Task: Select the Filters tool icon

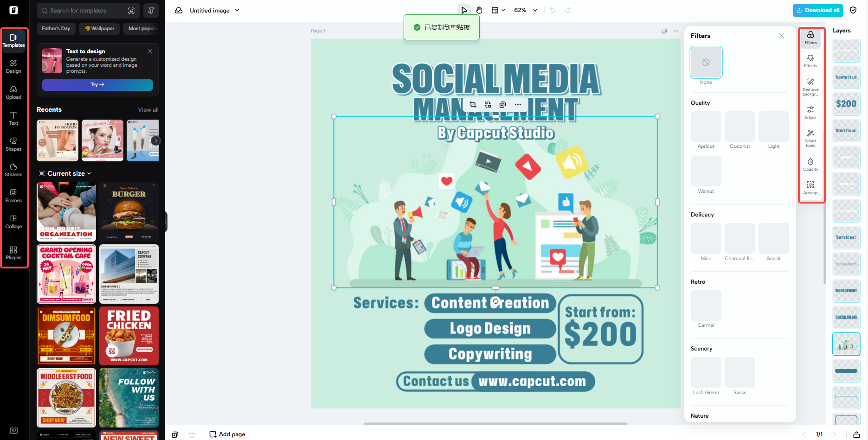Action: tap(810, 38)
